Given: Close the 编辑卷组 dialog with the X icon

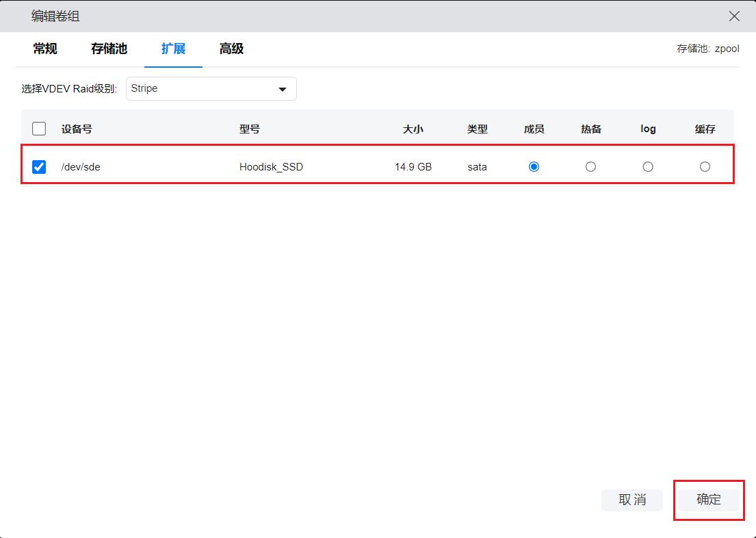Looking at the screenshot, I should click(x=734, y=16).
